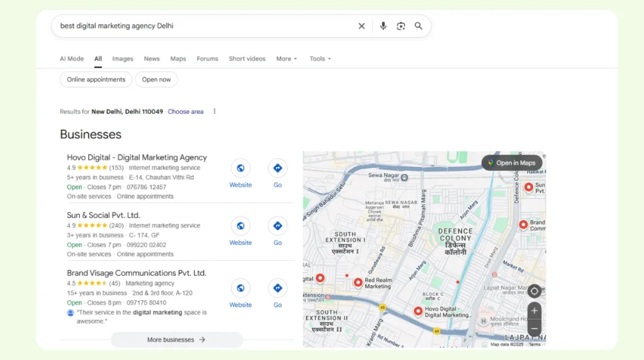Select Brand Comm map pin
Viewport: 644px width, 360px height.
(x=523, y=225)
